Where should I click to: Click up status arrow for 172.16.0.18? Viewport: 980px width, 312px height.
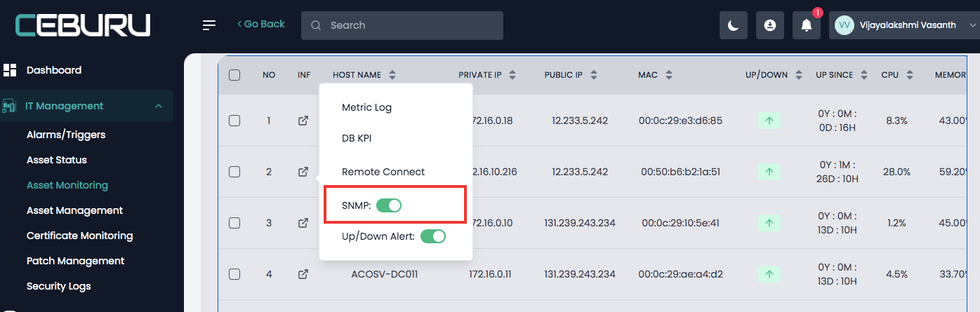(769, 121)
